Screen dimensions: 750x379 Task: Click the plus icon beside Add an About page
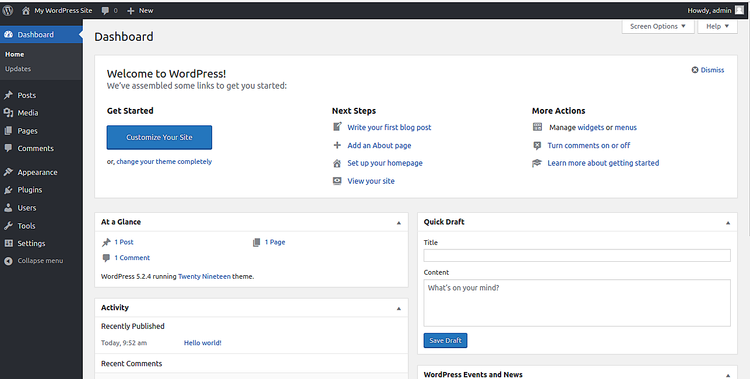(337, 145)
